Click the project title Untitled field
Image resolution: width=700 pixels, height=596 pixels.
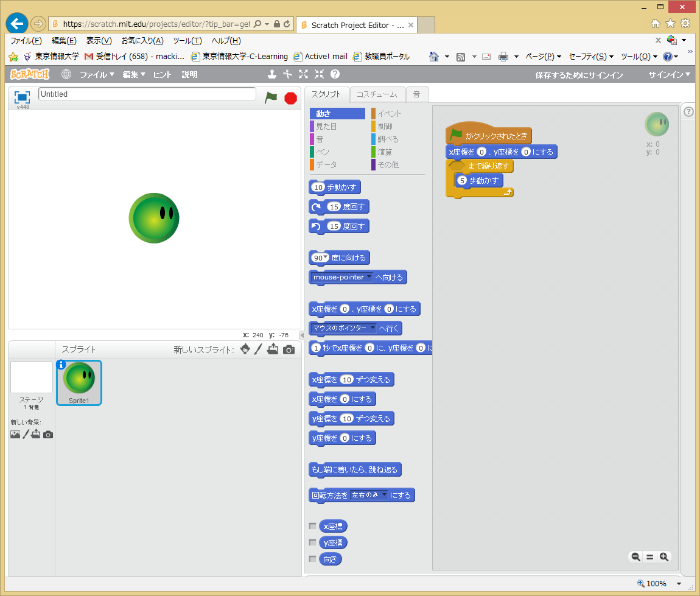coord(147,94)
